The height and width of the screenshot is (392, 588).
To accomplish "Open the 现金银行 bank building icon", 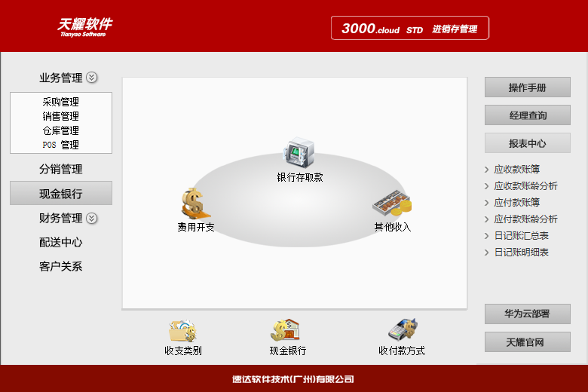I will [x=286, y=330].
